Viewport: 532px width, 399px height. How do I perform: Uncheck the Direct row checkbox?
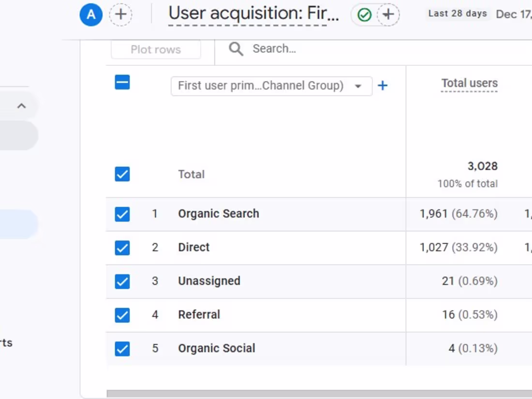[x=122, y=248]
